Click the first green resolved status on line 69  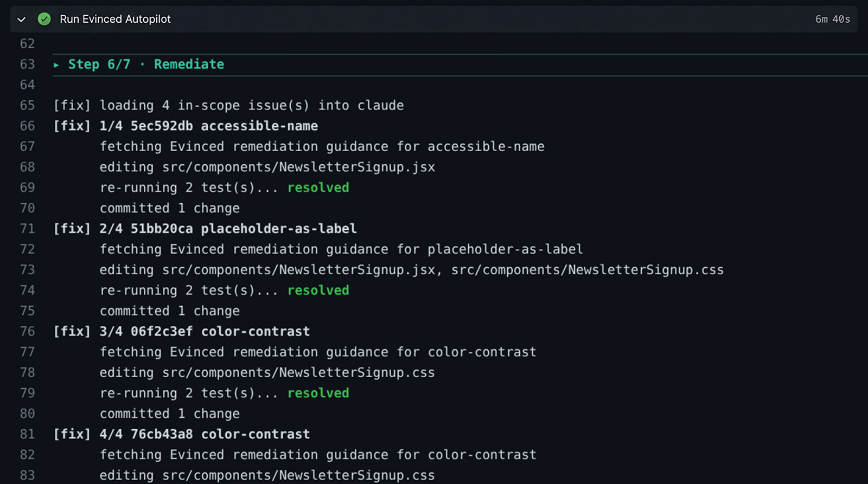coord(318,188)
